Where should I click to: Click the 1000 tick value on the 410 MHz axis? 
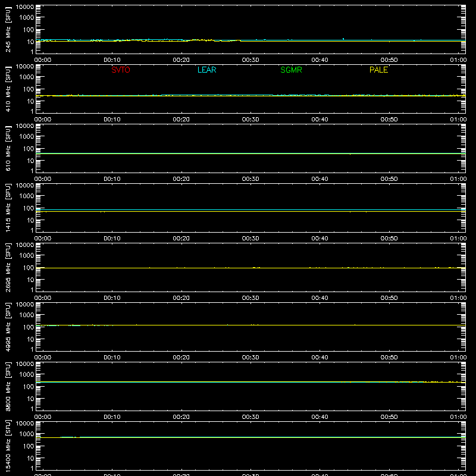[x=27, y=77]
